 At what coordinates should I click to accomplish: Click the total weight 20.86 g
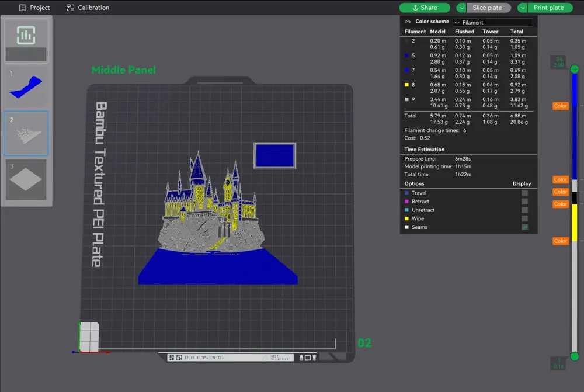[519, 122]
